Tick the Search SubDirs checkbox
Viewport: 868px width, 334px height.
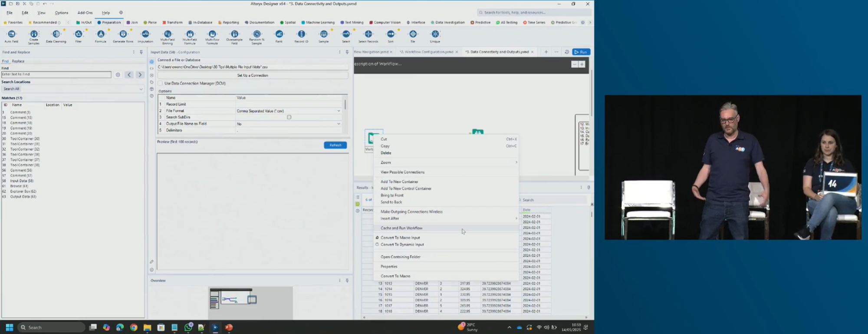[x=289, y=117]
